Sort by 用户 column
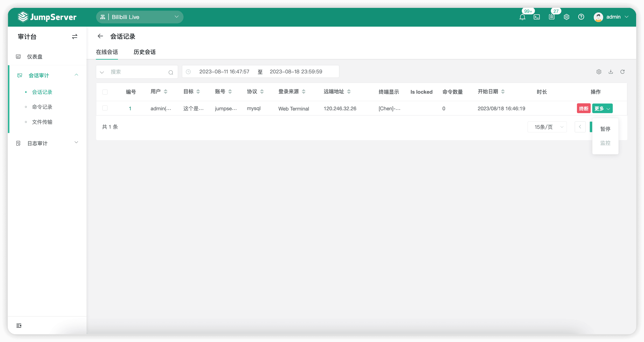Screen dimensions: 644x342 (166, 92)
